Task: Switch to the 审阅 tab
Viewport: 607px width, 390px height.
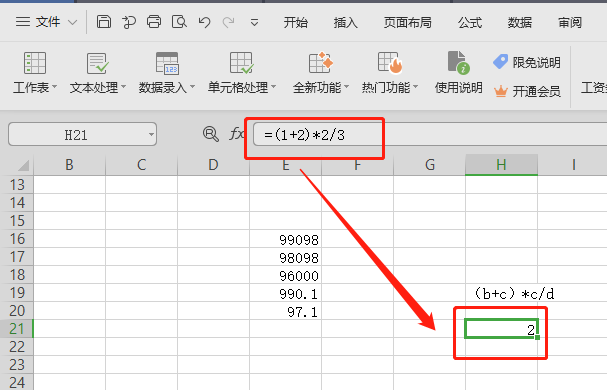Action: (x=570, y=22)
